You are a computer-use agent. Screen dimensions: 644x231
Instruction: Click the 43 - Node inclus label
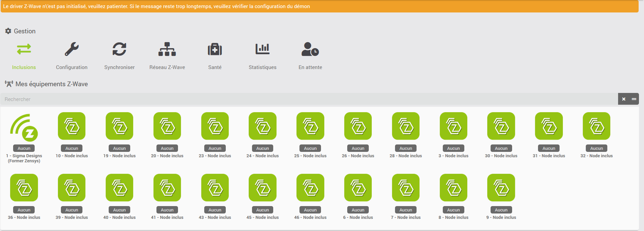tap(215, 218)
